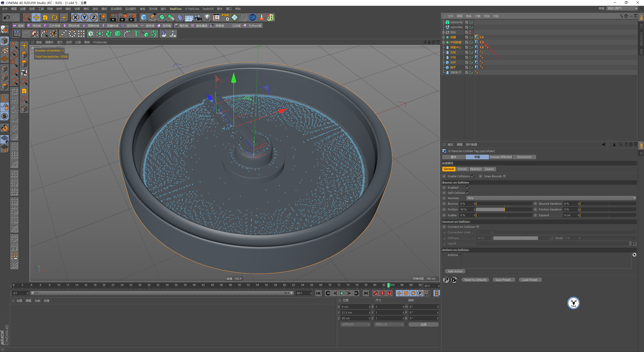Click the Render View clapperboard icon
644x352 pixels.
click(113, 17)
